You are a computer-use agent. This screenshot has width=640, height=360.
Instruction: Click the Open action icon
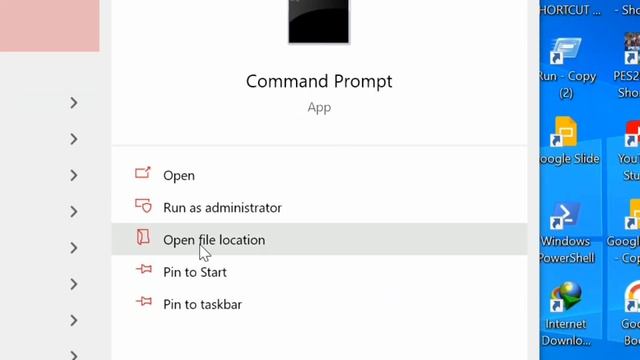coord(143,173)
